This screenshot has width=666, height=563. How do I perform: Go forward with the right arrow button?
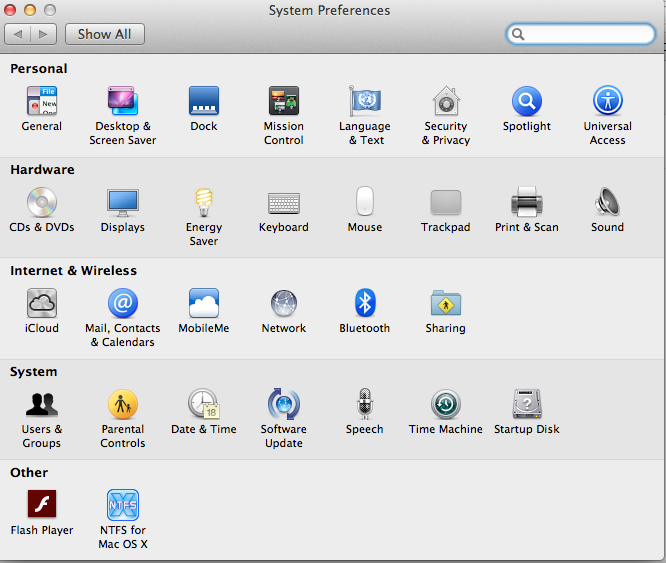(43, 34)
